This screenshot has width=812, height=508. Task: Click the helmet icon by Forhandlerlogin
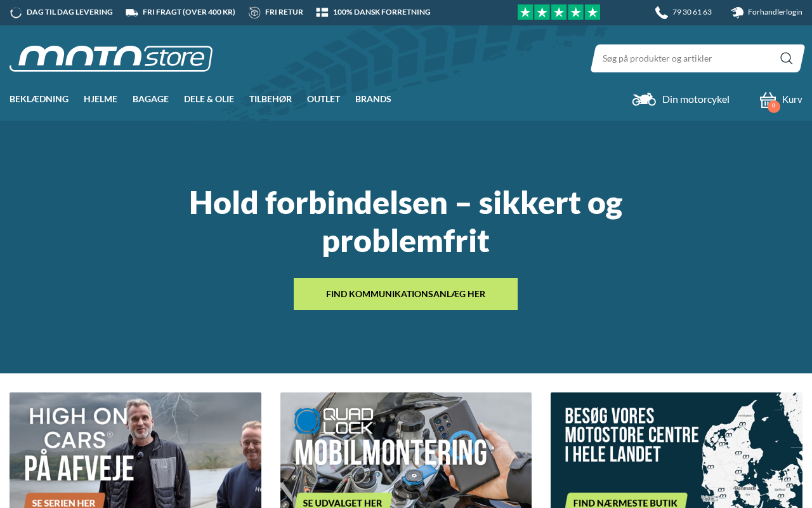click(x=737, y=12)
